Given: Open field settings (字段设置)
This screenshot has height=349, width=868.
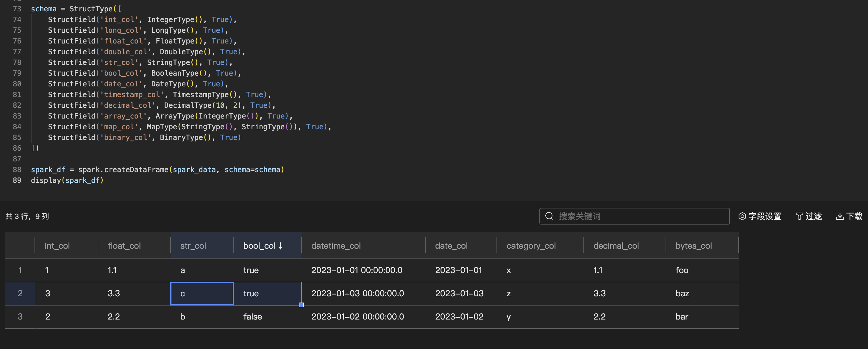Looking at the screenshot, I should click(760, 216).
